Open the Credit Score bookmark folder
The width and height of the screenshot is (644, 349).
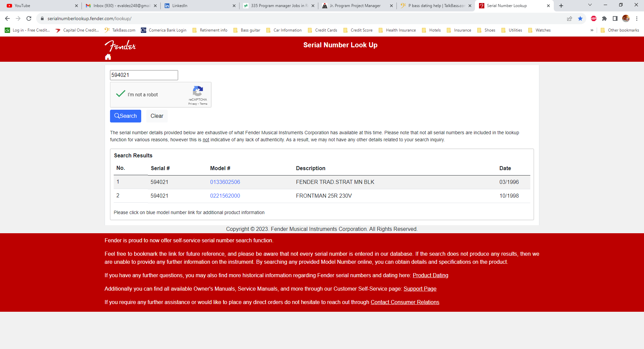click(358, 30)
